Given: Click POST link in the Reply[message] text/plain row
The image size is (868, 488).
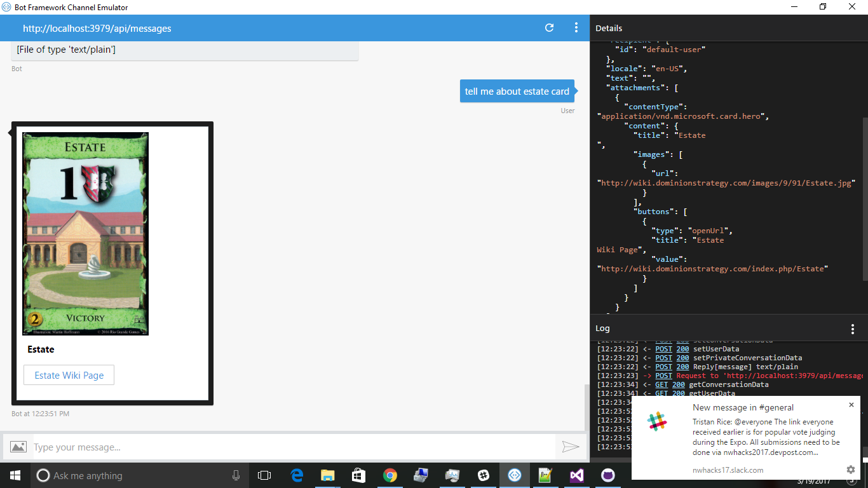Looking at the screenshot, I should [663, 367].
